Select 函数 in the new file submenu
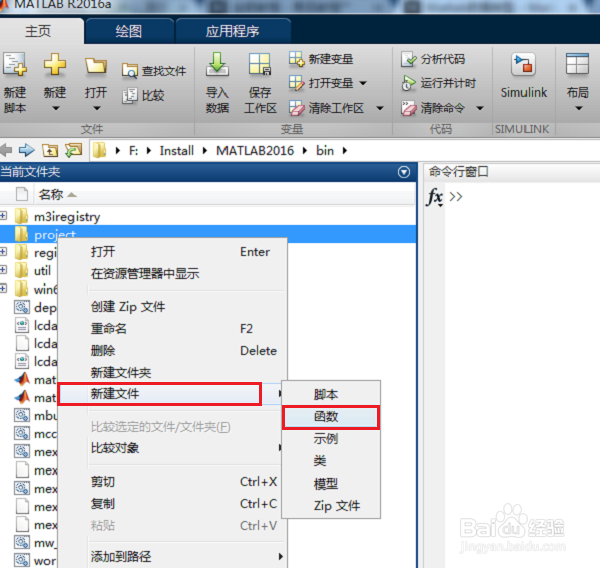Screen dimensions: 600x568 (x=331, y=416)
